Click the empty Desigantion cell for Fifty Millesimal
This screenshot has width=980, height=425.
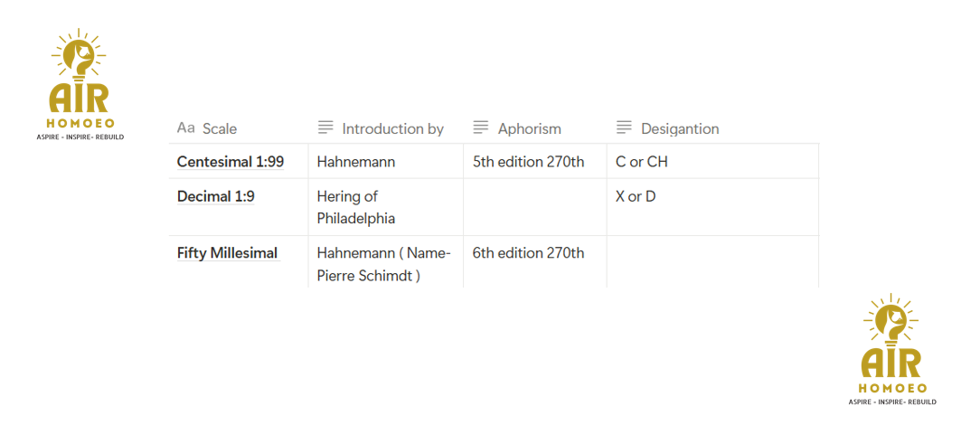[x=711, y=262]
